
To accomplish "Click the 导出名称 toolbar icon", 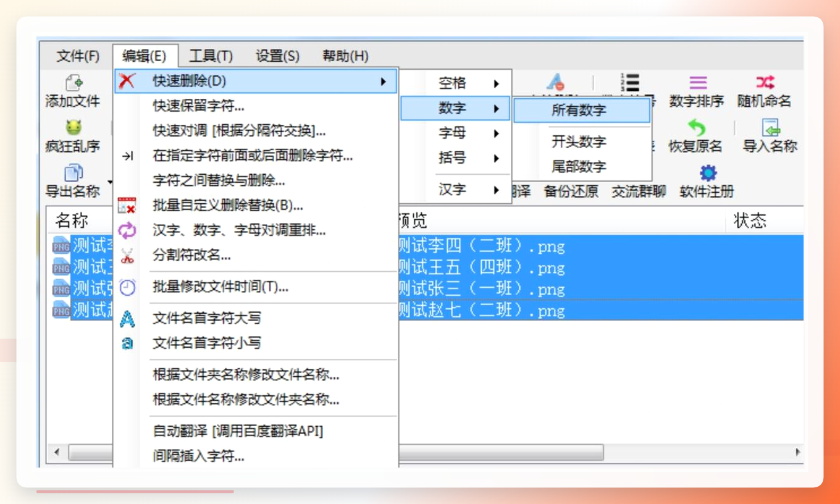I will 73,173.
